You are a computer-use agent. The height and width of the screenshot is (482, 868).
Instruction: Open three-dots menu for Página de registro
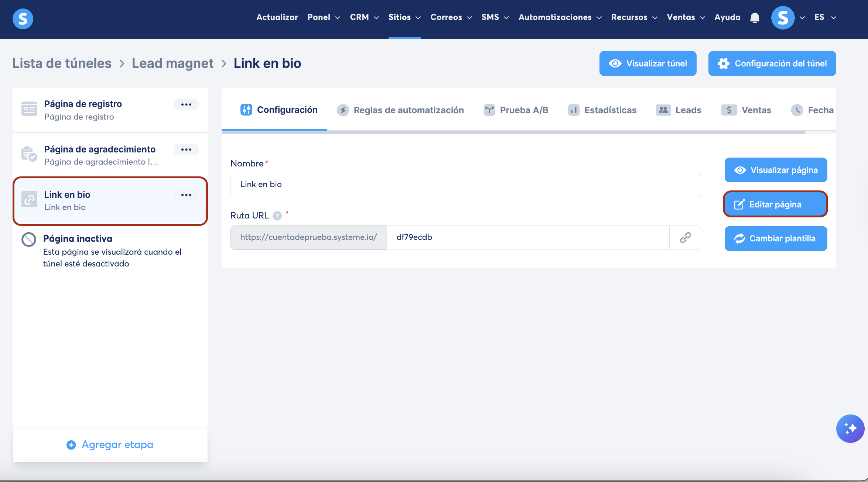(186, 104)
